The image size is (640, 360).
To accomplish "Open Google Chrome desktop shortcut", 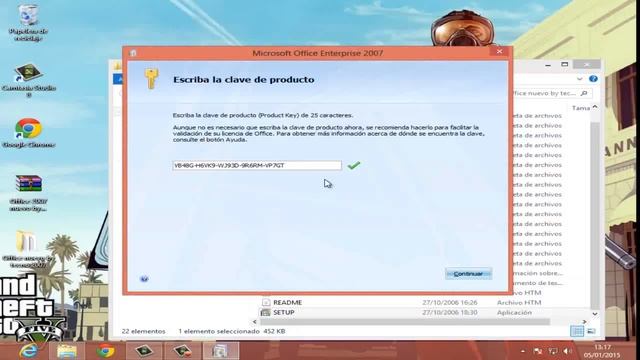I will pyautogui.click(x=28, y=133).
